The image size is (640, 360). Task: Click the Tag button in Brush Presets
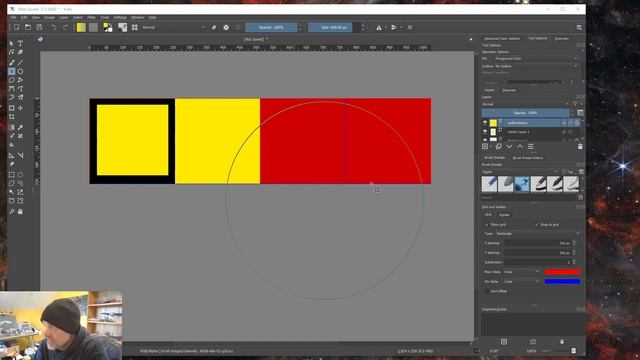(x=568, y=172)
